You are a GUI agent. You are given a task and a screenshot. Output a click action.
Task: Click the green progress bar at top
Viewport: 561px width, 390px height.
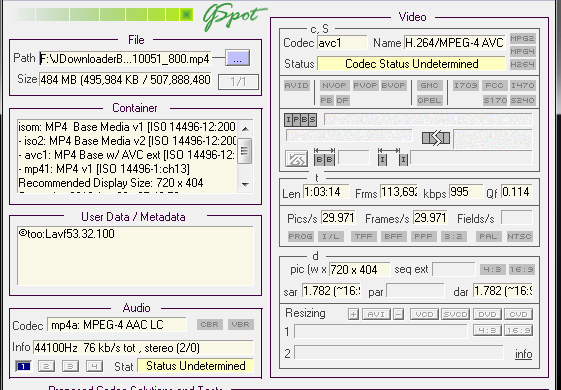[102, 15]
